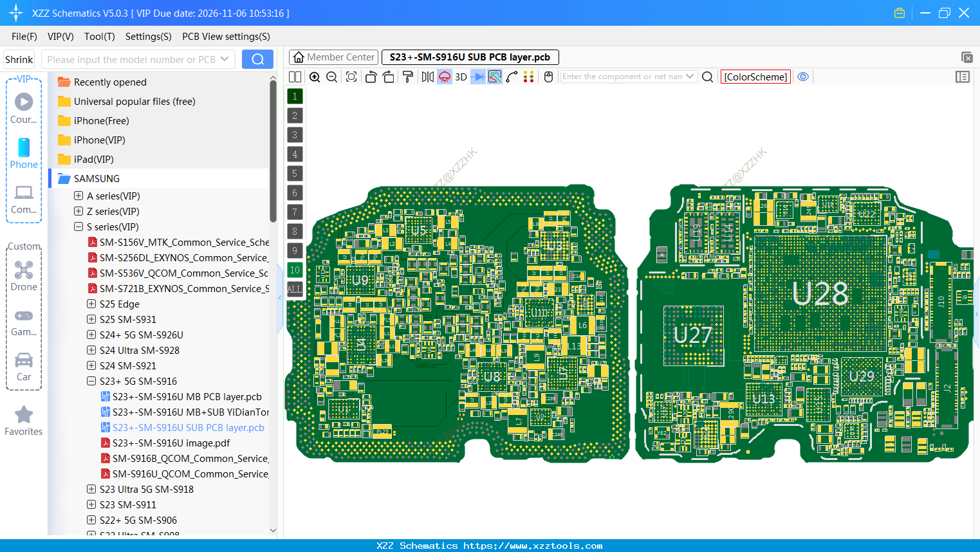This screenshot has width=980, height=552.
Task: Collapse the S23+ 5G SM-S916 tree node
Action: pos(91,381)
